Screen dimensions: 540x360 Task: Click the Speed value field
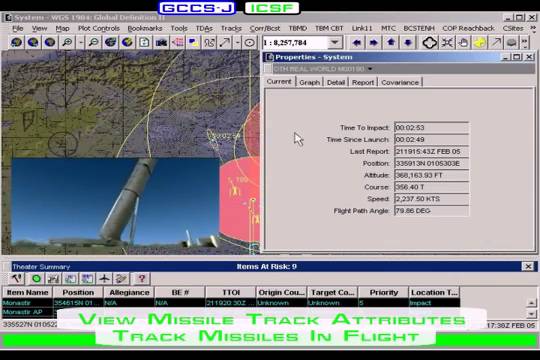[x=431, y=199]
